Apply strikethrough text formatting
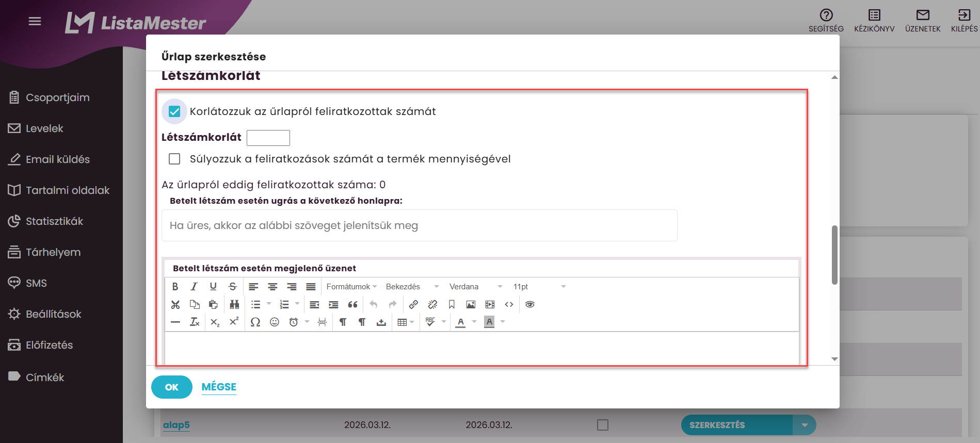This screenshot has height=443, width=980. [x=233, y=287]
